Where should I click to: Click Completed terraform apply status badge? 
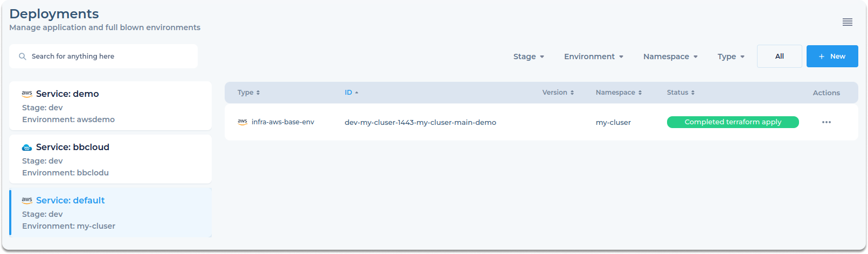pos(733,122)
